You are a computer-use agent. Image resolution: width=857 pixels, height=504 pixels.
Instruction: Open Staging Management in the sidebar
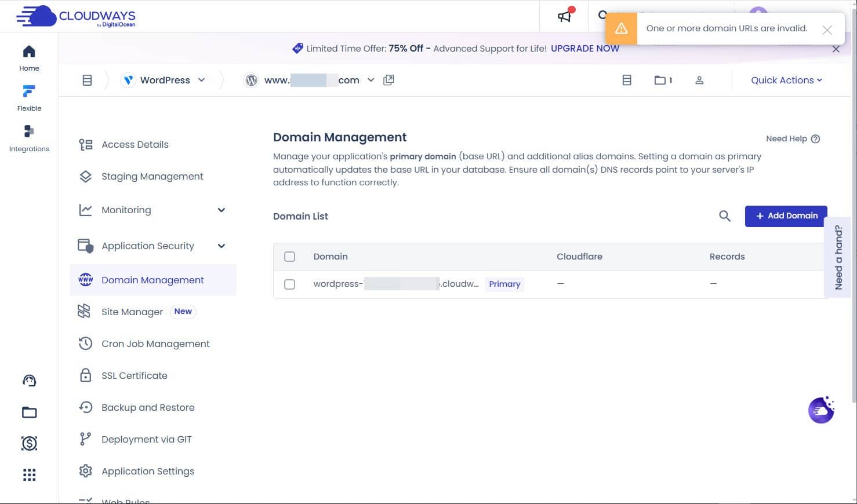[x=153, y=176]
